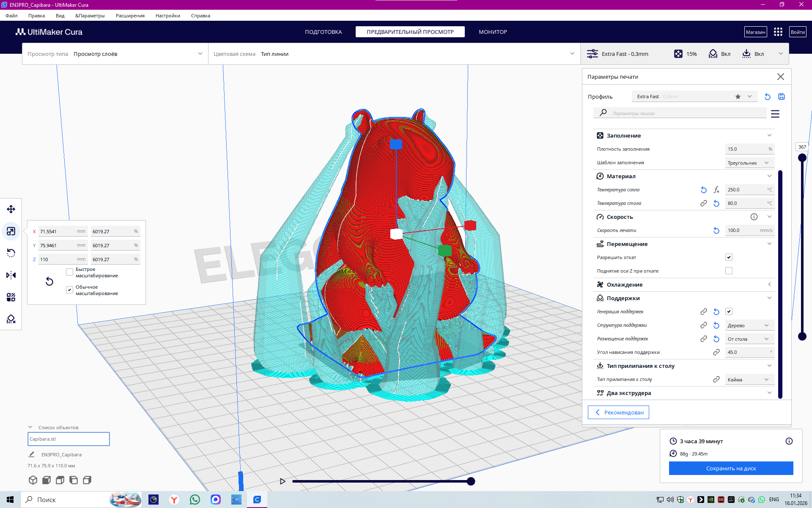This screenshot has height=508, width=812.
Task: Open the Магазин marketplace button
Action: pyautogui.click(x=755, y=32)
